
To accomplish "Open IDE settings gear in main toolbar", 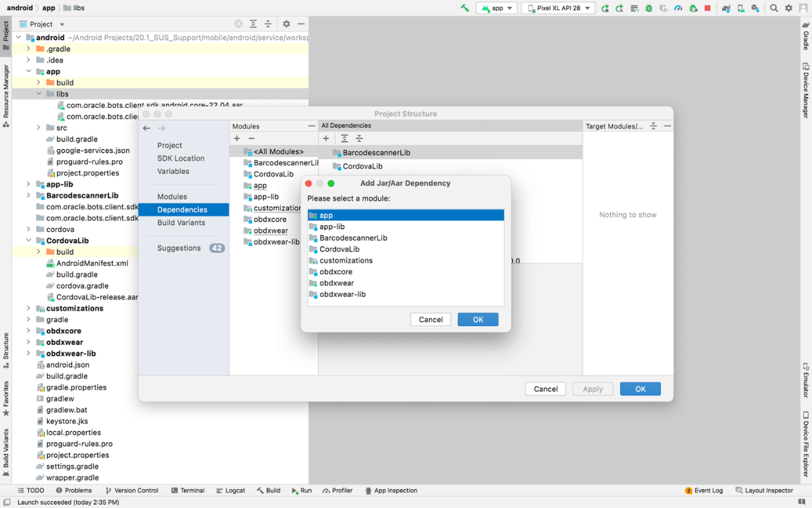I will click(788, 8).
